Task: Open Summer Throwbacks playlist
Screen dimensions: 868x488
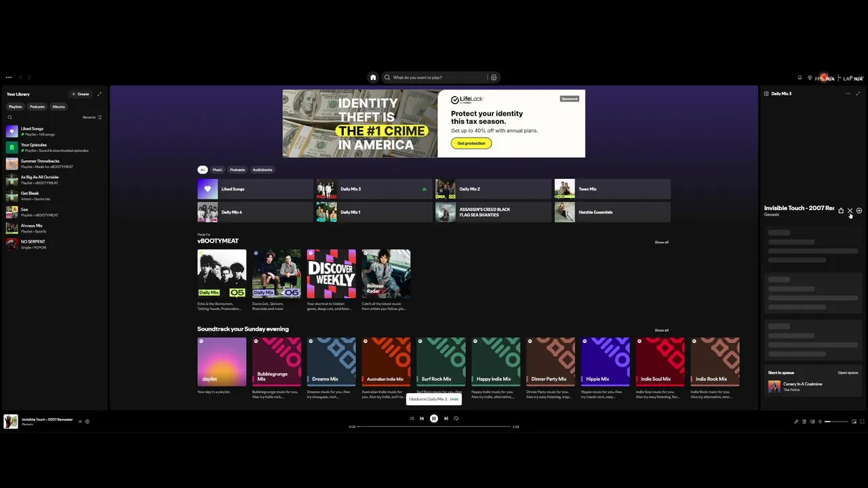Action: tap(54, 163)
